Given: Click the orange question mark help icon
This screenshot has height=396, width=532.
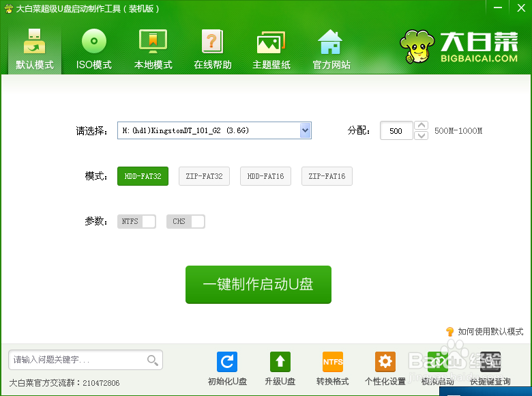Looking at the screenshot, I should tap(450, 332).
